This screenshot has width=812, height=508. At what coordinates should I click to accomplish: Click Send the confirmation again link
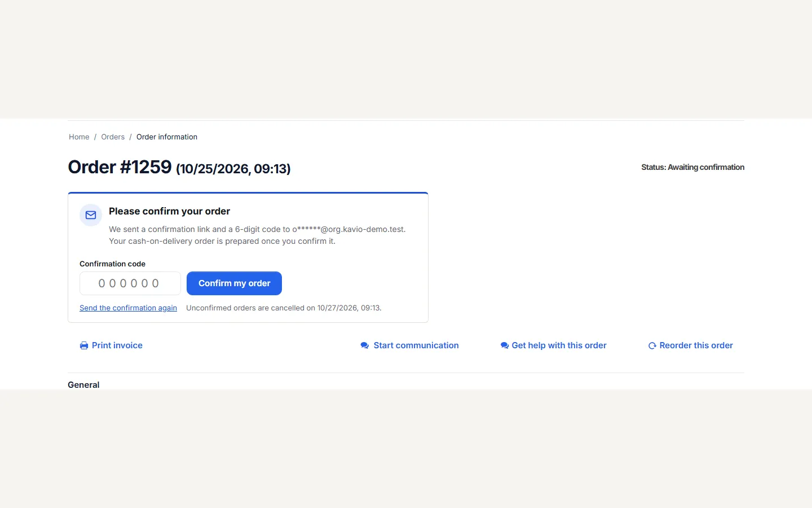pos(128,308)
